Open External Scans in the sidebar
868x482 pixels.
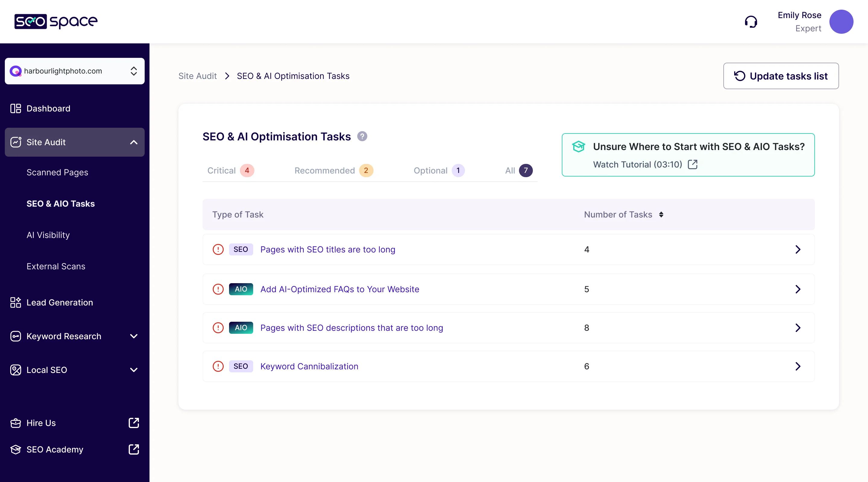click(x=56, y=266)
